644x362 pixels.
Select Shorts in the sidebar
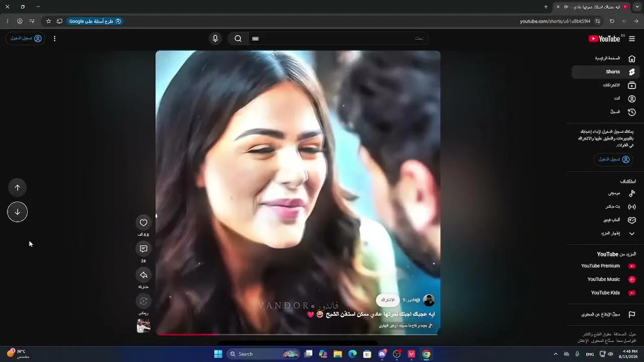pos(605,72)
